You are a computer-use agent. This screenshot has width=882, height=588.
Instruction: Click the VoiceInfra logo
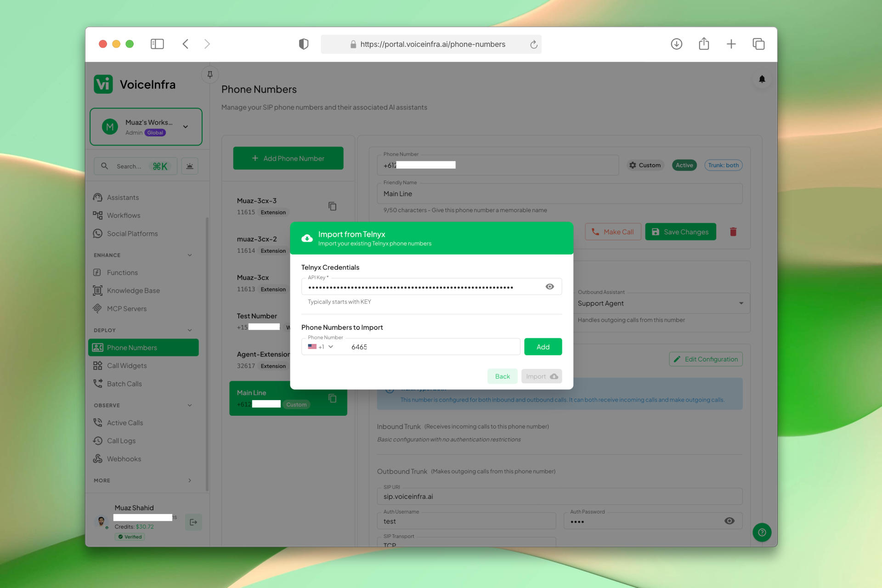pos(135,85)
